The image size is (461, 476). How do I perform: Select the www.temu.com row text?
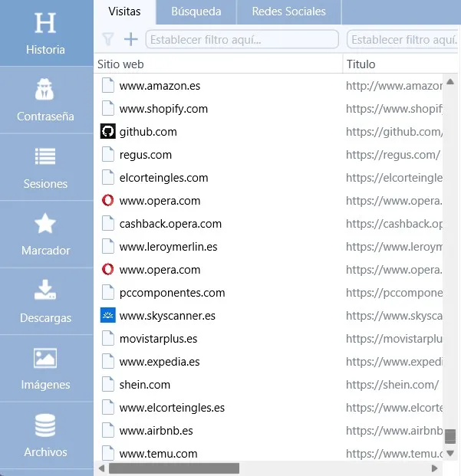click(x=158, y=454)
